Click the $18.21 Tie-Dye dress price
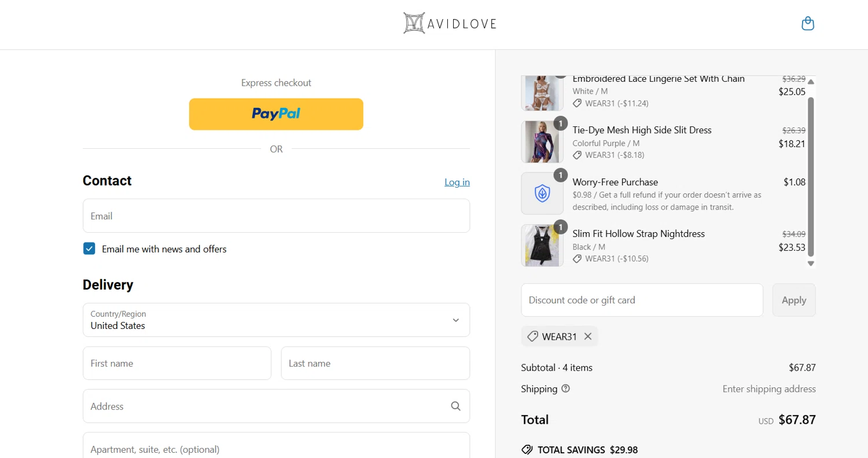The height and width of the screenshot is (458, 868). pos(792,144)
